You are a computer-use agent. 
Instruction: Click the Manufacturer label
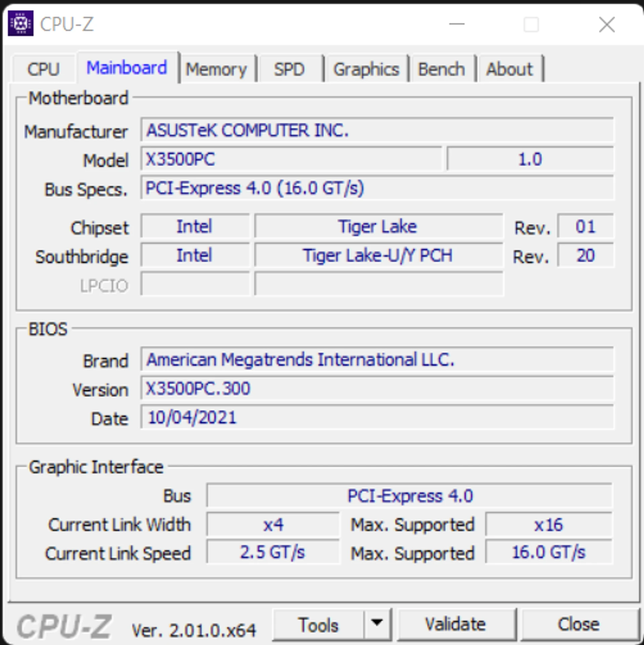tap(76, 131)
